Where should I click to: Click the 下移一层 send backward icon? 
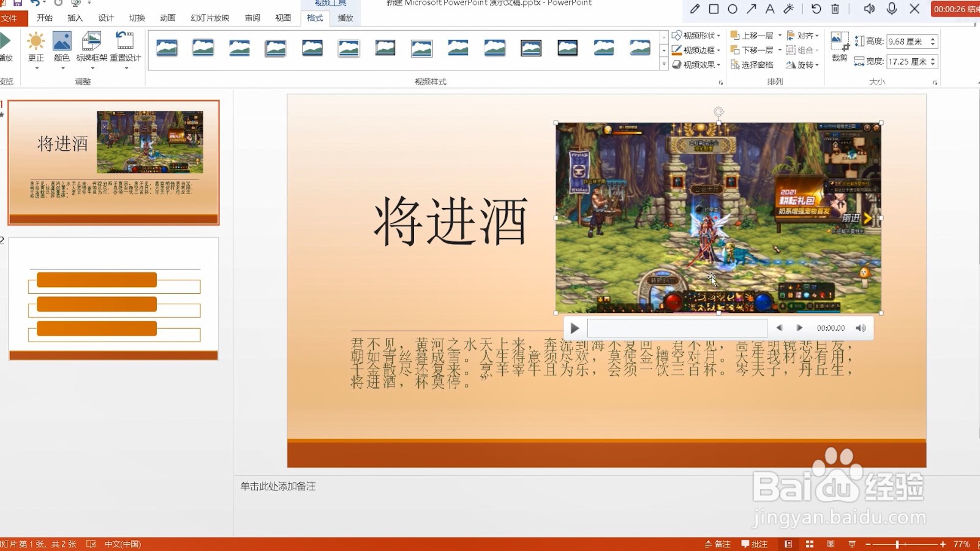pos(735,50)
